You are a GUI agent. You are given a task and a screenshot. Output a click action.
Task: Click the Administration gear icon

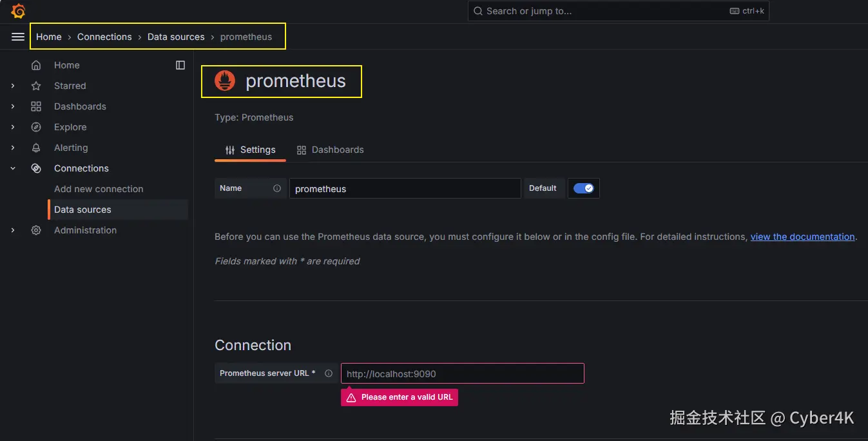(x=36, y=230)
